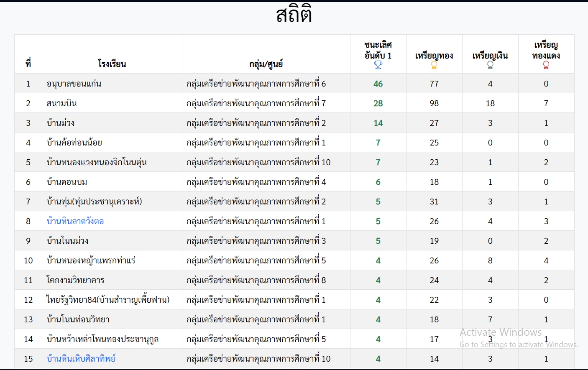Click the winner count 46
588x370 pixels.
click(378, 84)
